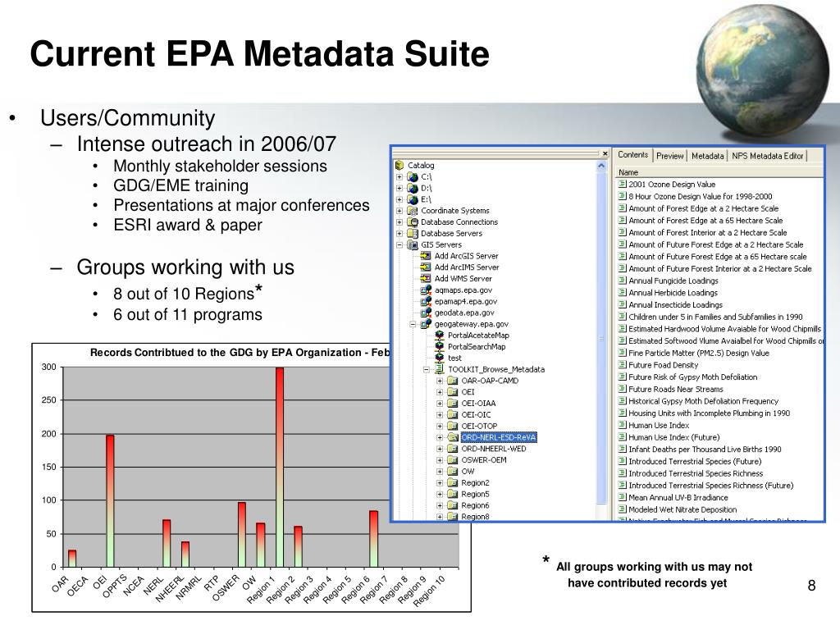The height and width of the screenshot is (630, 840).
Task: Select the OEI folder icon
Action: pos(453,392)
